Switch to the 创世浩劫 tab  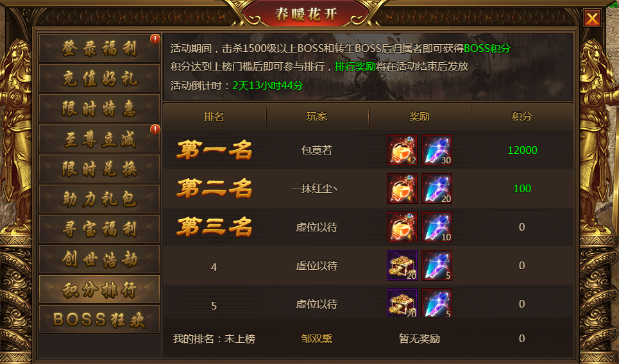coord(99,259)
